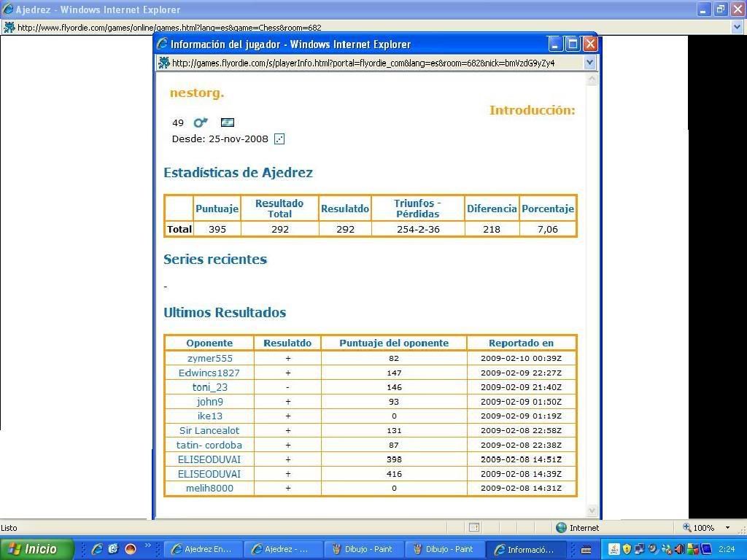The image size is (747, 560).
Task: Click the dice icon beside the join date
Action: pos(279,139)
